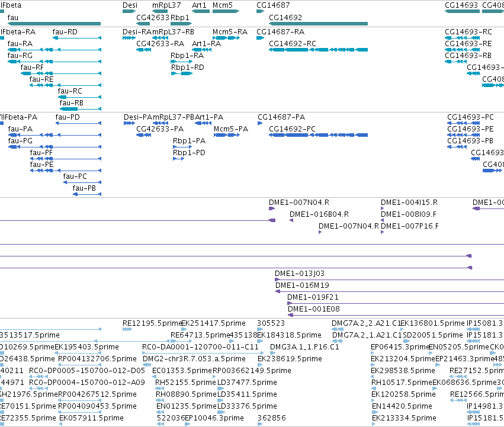Click the fau-PD protein feature
The height and width of the screenshot is (427, 504).
click(78, 123)
